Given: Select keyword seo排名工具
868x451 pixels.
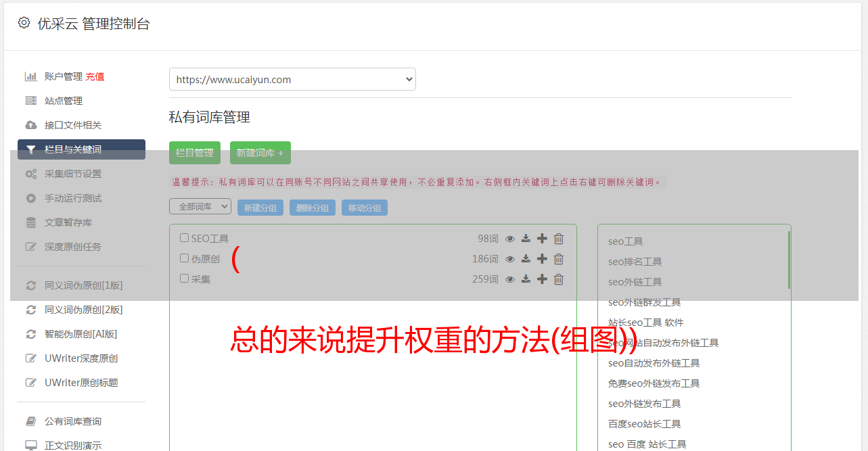Looking at the screenshot, I should click(x=635, y=262).
